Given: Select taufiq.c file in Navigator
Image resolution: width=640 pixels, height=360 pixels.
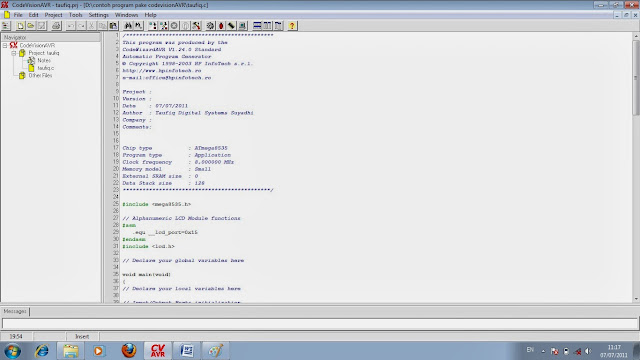Looking at the screenshot, I should point(46,68).
